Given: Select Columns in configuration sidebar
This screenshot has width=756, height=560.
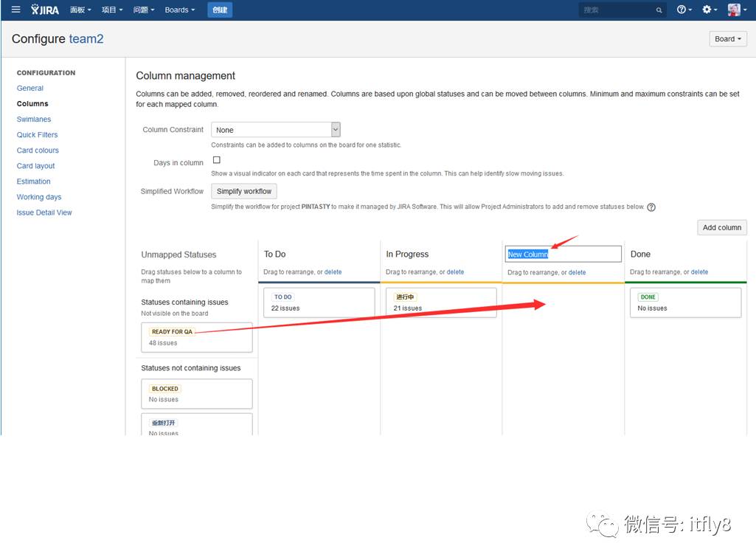Looking at the screenshot, I should tap(32, 104).
